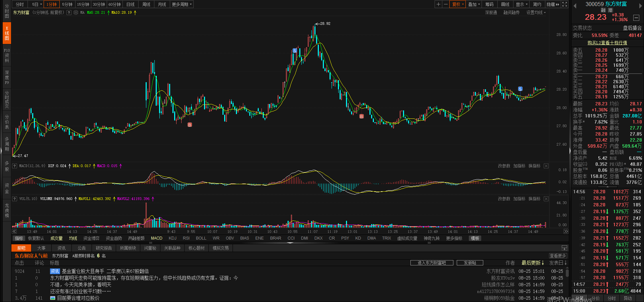The image size is (644, 302).
Task: Open the 研究报告 tab
Action: click(104, 248)
